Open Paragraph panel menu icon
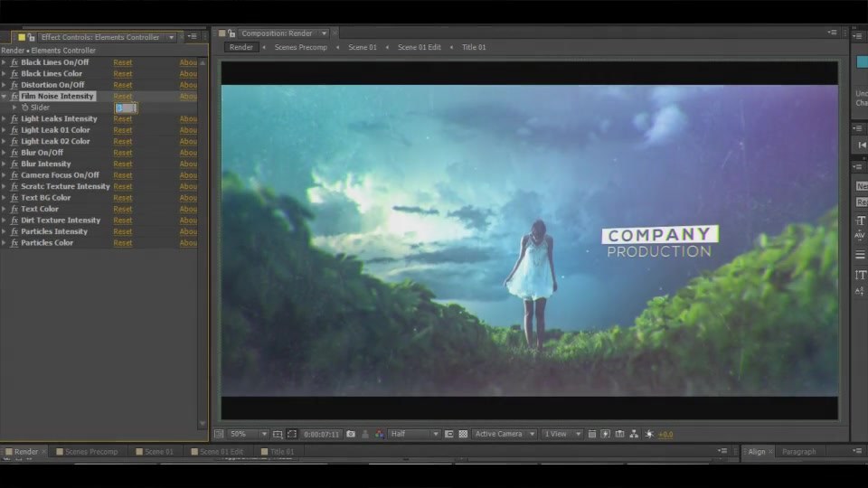 click(x=857, y=451)
